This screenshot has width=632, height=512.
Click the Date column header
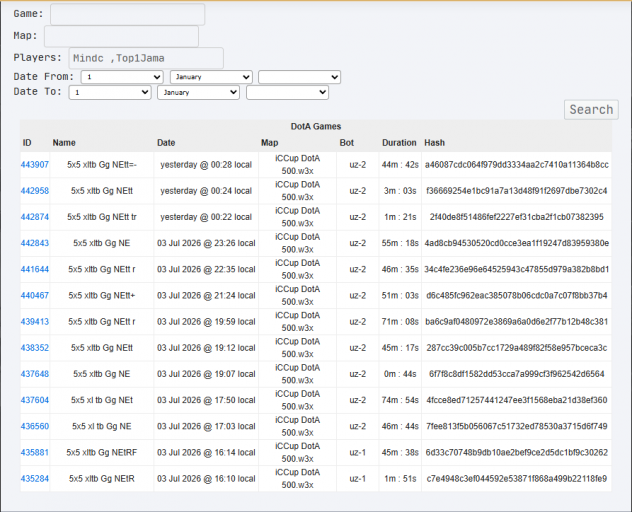click(166, 143)
